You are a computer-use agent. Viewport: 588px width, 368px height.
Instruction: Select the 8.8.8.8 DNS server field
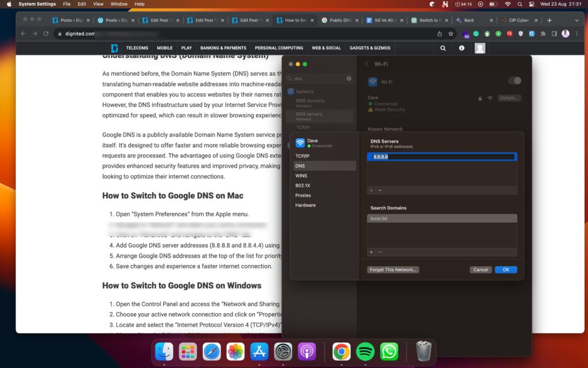click(x=442, y=156)
